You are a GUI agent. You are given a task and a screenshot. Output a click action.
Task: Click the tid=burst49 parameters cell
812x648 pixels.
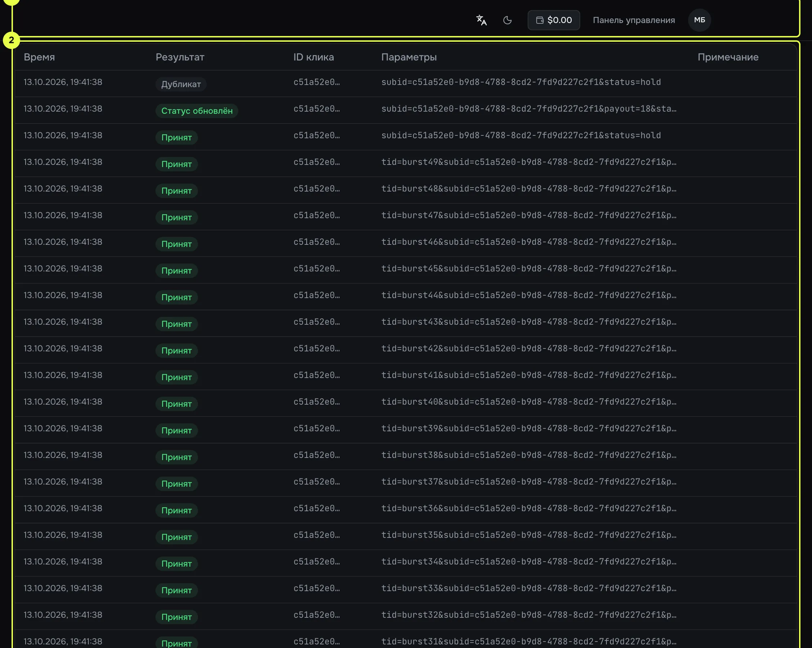click(529, 162)
